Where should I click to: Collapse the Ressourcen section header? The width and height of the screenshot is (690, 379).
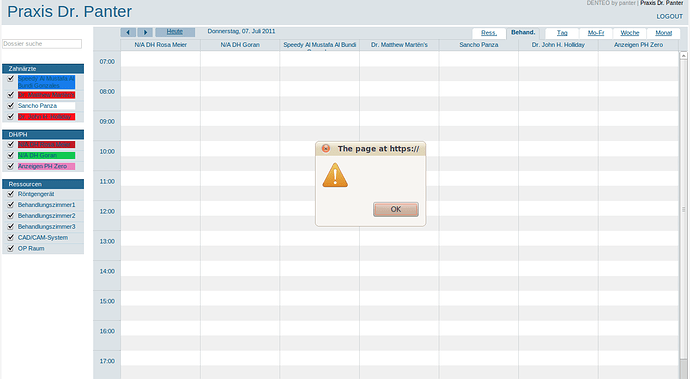43,184
